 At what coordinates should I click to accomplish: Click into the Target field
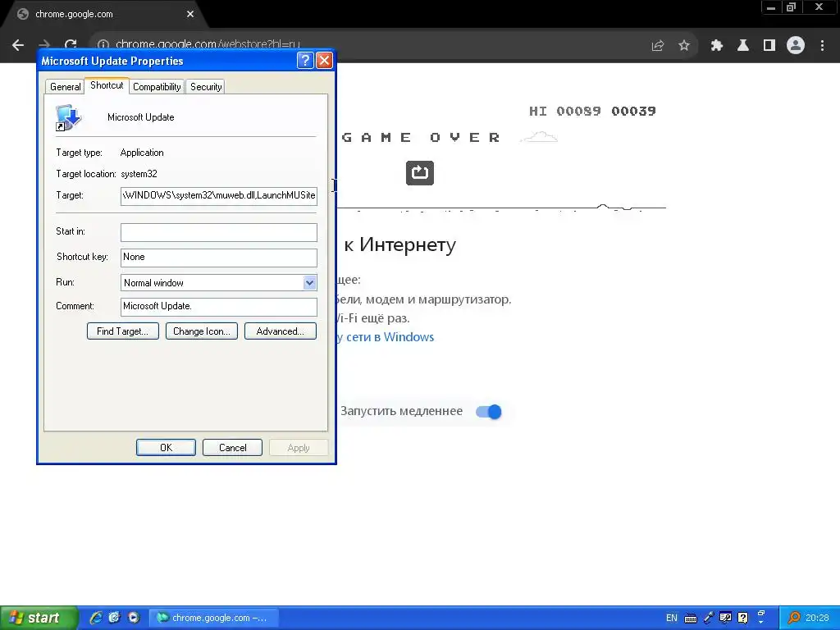218,195
